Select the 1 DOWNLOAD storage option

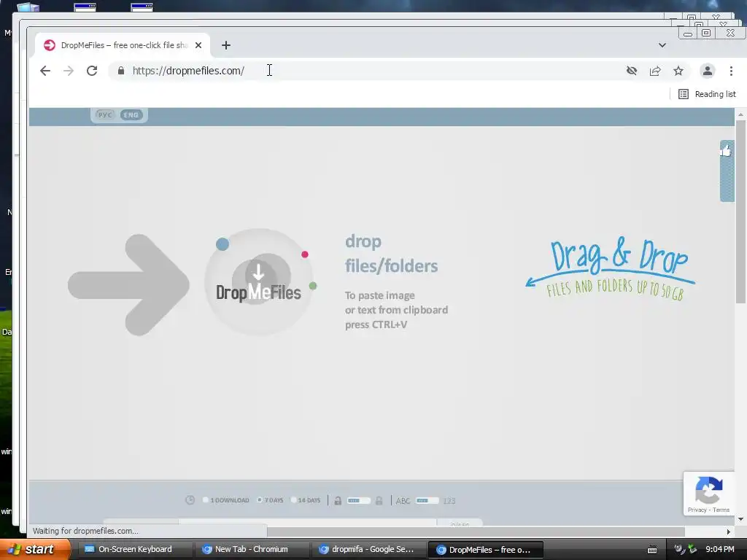click(x=225, y=500)
